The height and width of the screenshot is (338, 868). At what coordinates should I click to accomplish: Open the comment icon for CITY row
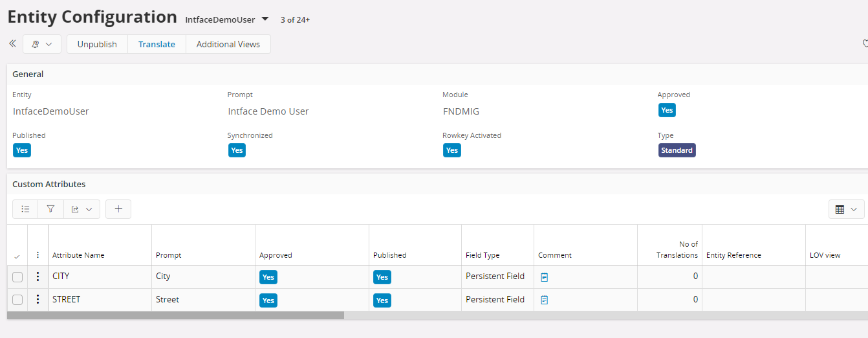click(545, 277)
